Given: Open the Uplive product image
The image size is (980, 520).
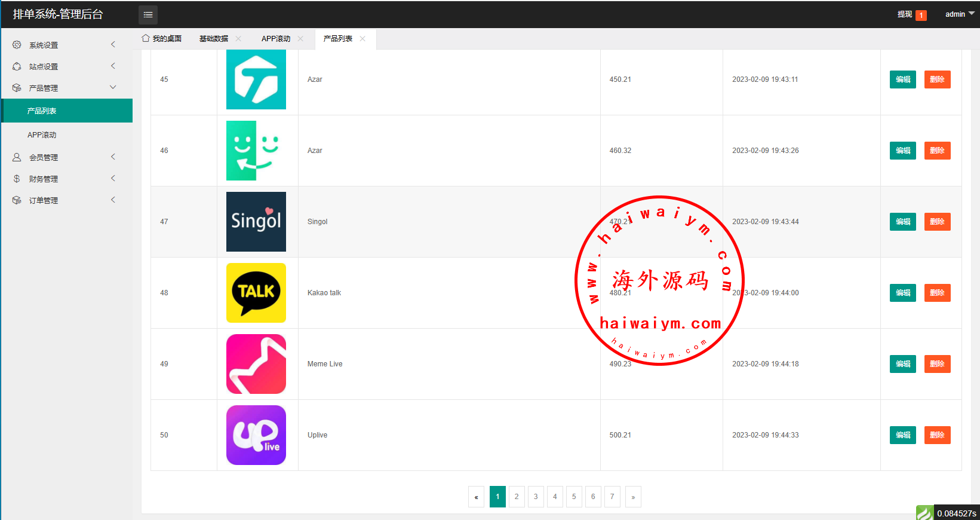Looking at the screenshot, I should pos(256,435).
